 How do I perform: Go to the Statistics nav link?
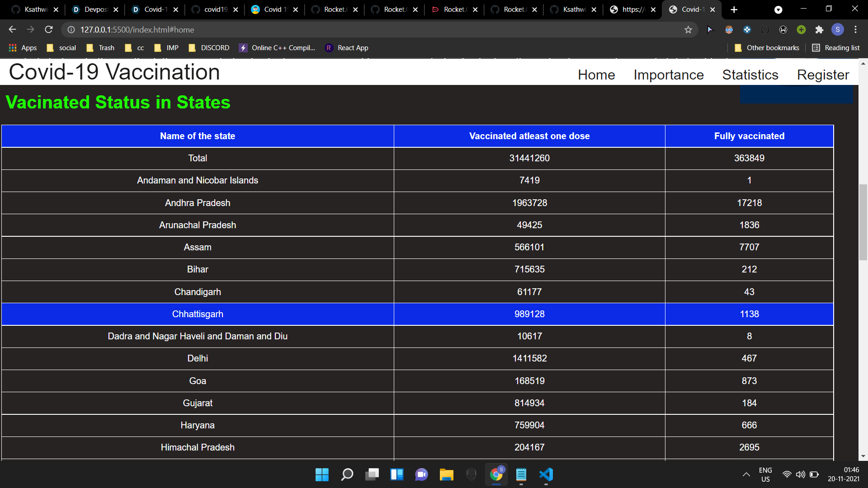click(750, 75)
